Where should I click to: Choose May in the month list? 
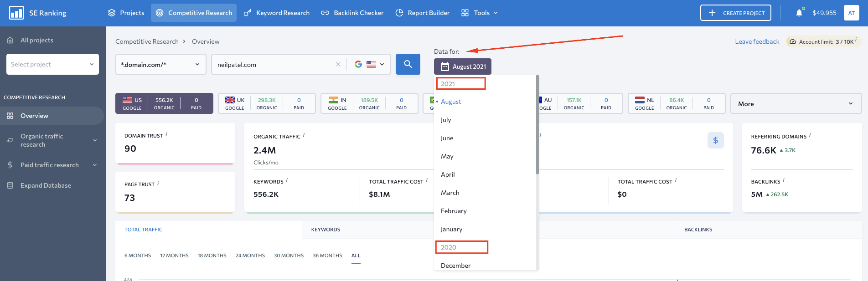point(485,156)
